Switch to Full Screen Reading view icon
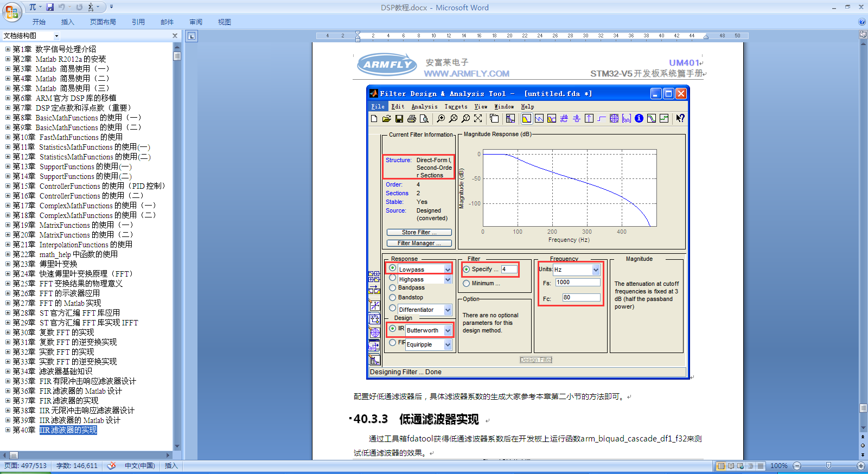Screen dimensions: 868x474 coord(731,466)
